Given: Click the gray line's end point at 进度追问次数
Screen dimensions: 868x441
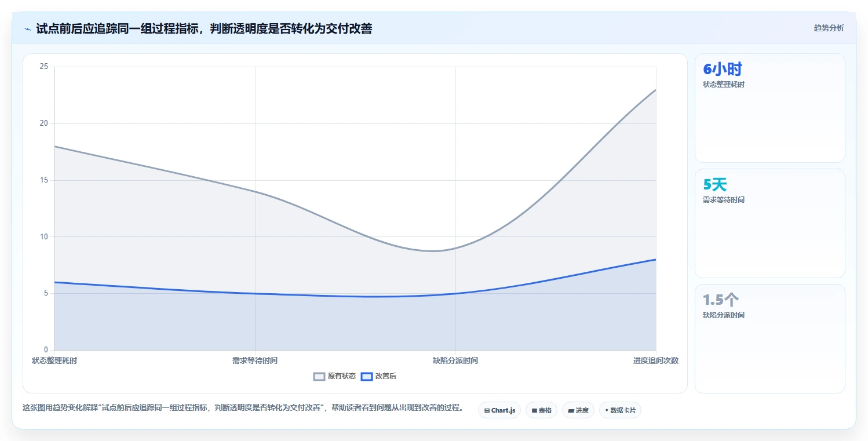Looking at the screenshot, I should [656, 90].
